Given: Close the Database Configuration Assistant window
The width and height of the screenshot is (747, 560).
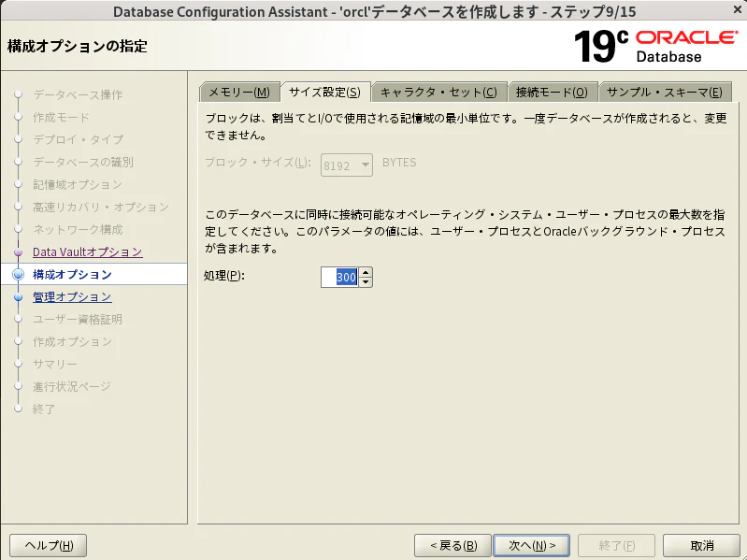Looking at the screenshot, I should click(x=737, y=10).
